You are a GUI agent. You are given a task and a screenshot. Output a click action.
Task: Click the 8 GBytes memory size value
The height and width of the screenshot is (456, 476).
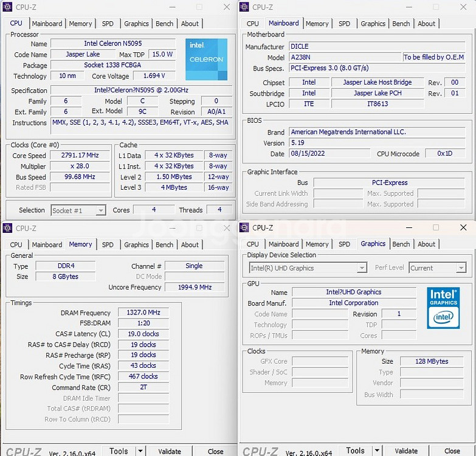66,277
